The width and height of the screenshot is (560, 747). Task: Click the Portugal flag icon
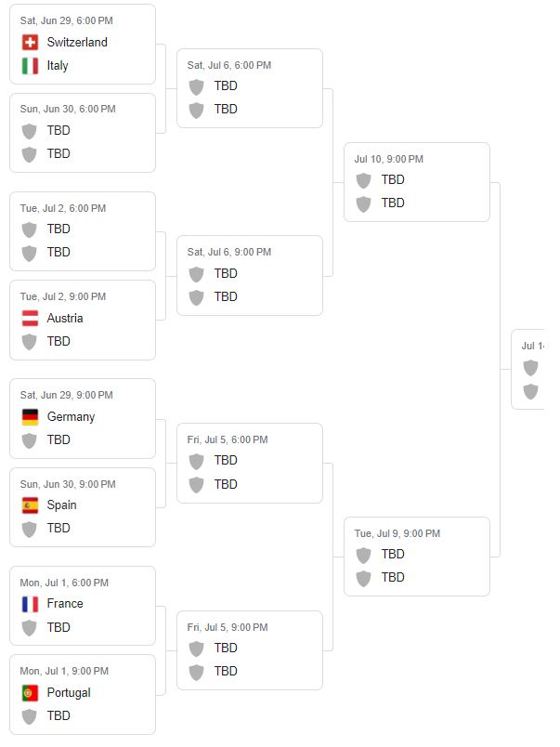click(30, 693)
